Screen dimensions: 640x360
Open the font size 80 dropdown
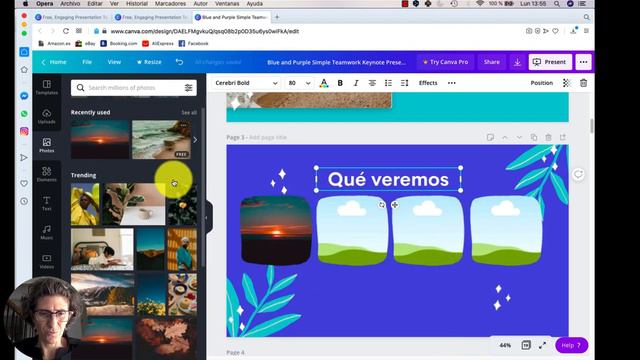(x=299, y=83)
